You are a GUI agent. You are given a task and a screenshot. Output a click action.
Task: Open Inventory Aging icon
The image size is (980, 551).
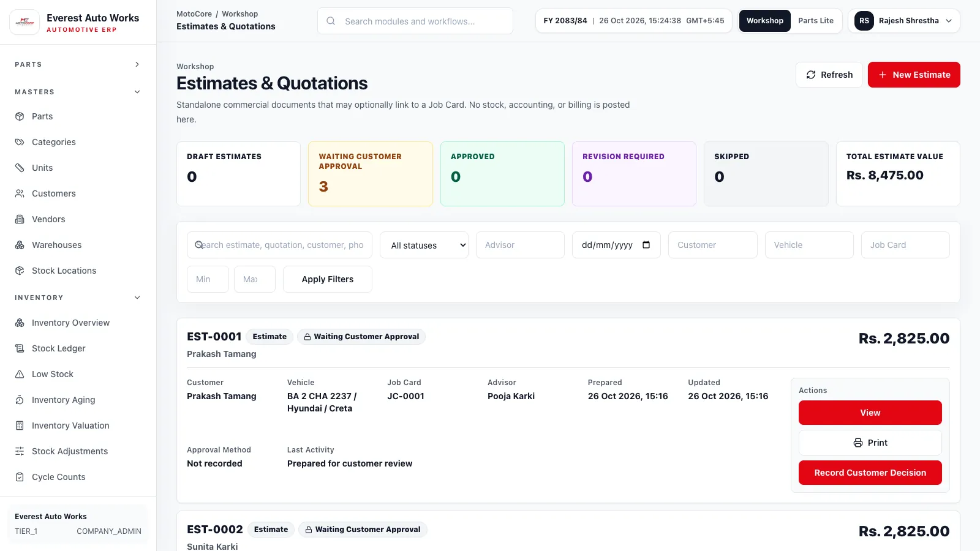coord(20,400)
